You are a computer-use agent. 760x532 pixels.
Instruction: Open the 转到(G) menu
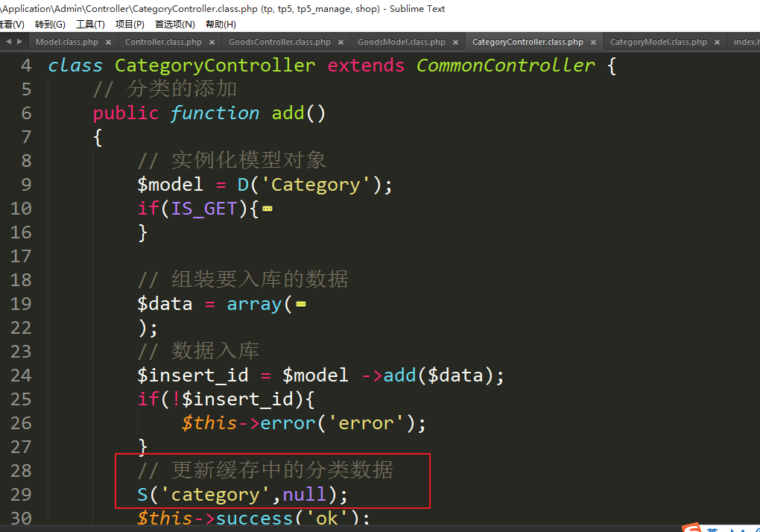(x=50, y=25)
